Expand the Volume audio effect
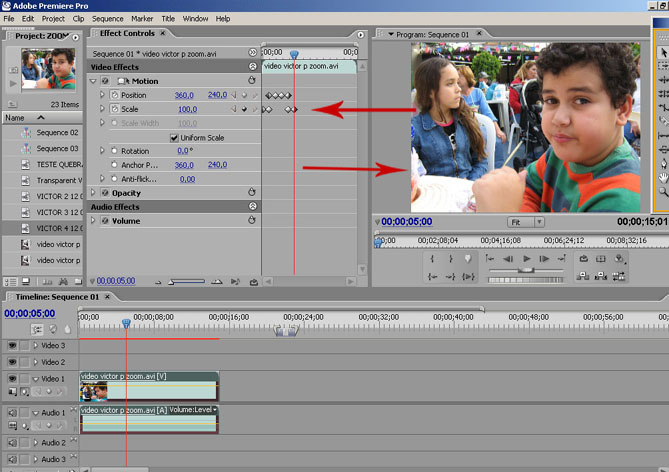669x472 pixels. click(x=93, y=221)
